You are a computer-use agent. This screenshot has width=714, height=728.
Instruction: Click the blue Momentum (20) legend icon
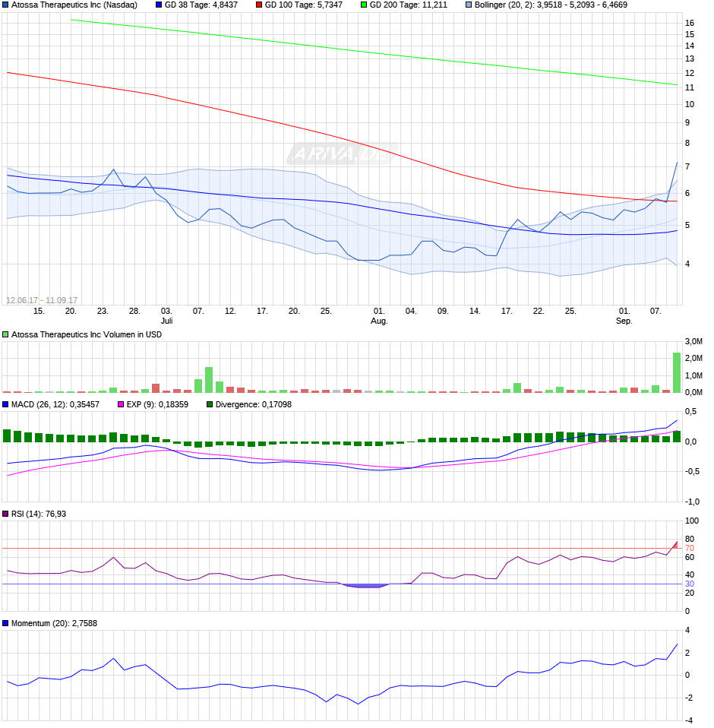point(5,623)
